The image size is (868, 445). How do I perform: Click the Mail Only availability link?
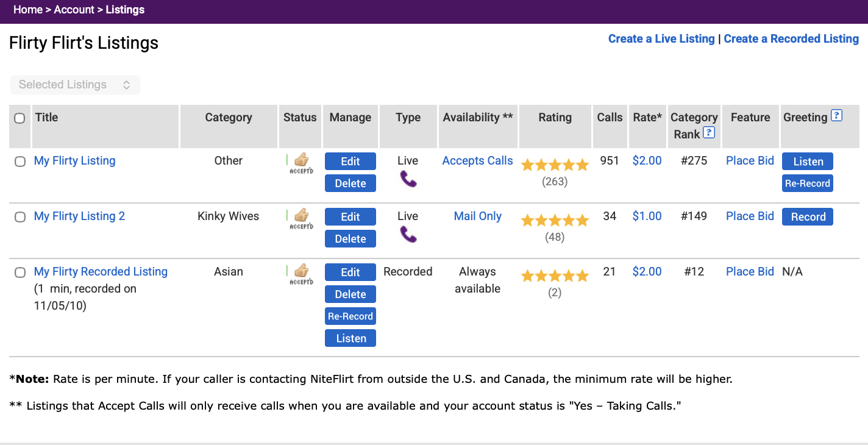[477, 216]
